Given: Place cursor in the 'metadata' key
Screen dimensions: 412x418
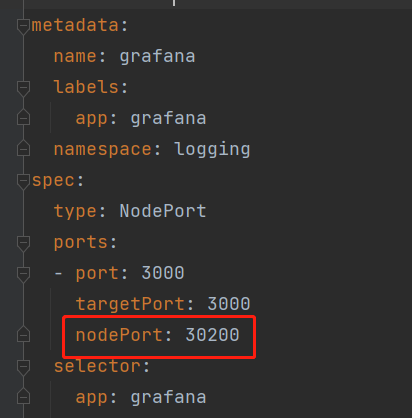Looking at the screenshot, I should [x=75, y=25].
